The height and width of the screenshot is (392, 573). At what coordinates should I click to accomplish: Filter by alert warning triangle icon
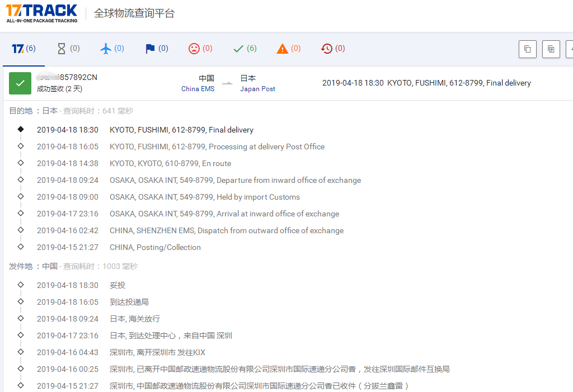point(289,49)
